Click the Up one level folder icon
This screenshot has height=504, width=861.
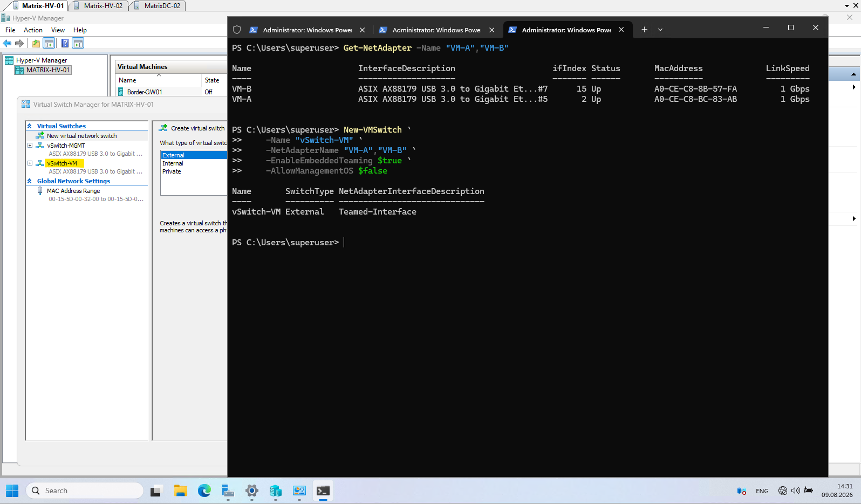coord(36,43)
